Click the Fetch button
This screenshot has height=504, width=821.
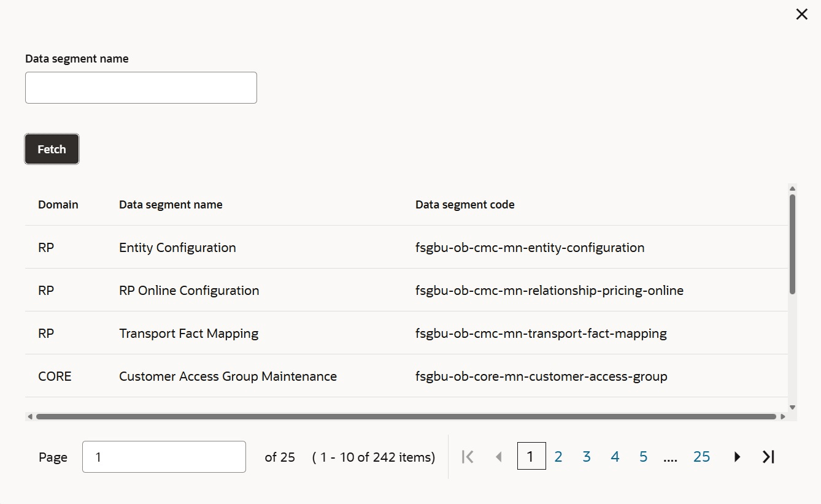tap(52, 149)
